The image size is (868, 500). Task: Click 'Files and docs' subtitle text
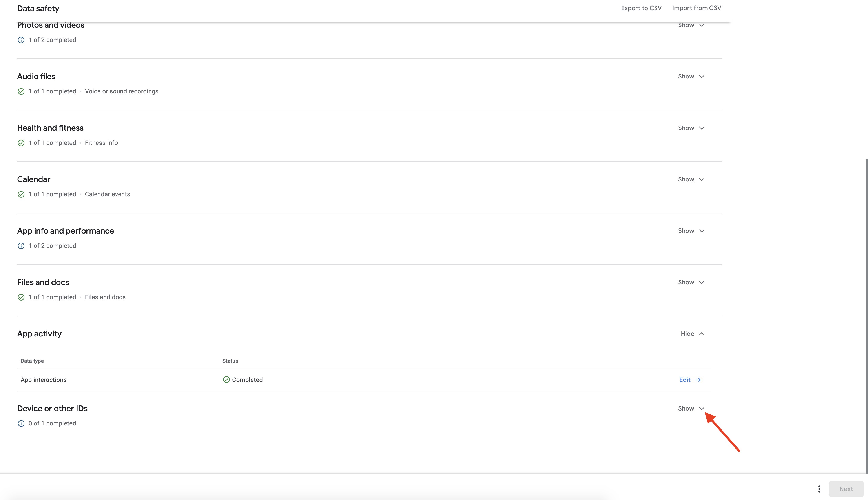[x=105, y=297]
